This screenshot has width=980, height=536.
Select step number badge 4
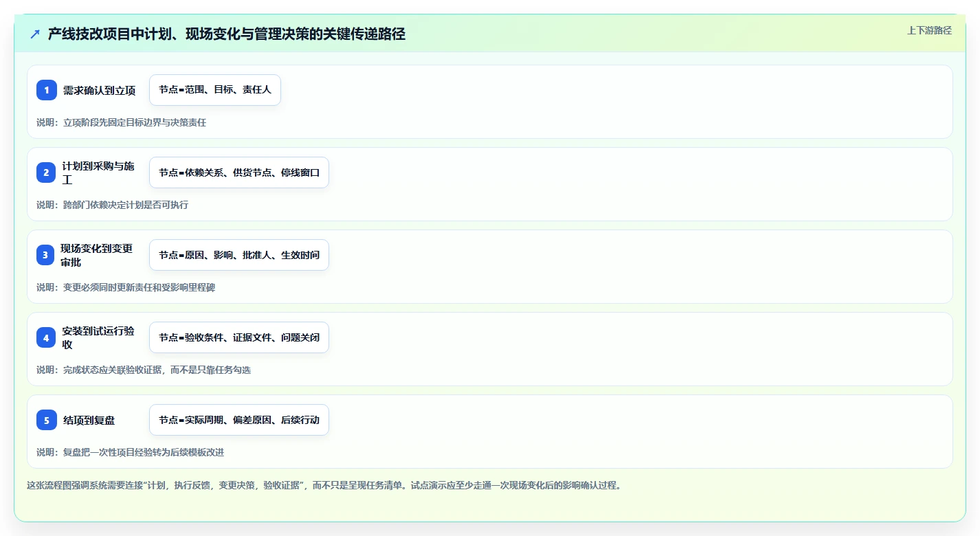pos(47,337)
